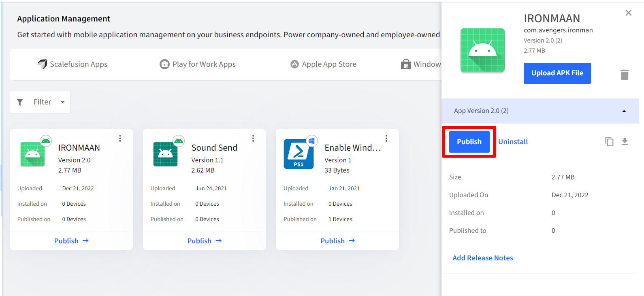Collapse the App Version 2.0 (2) section
This screenshot has width=644, height=296.
coord(540,111)
